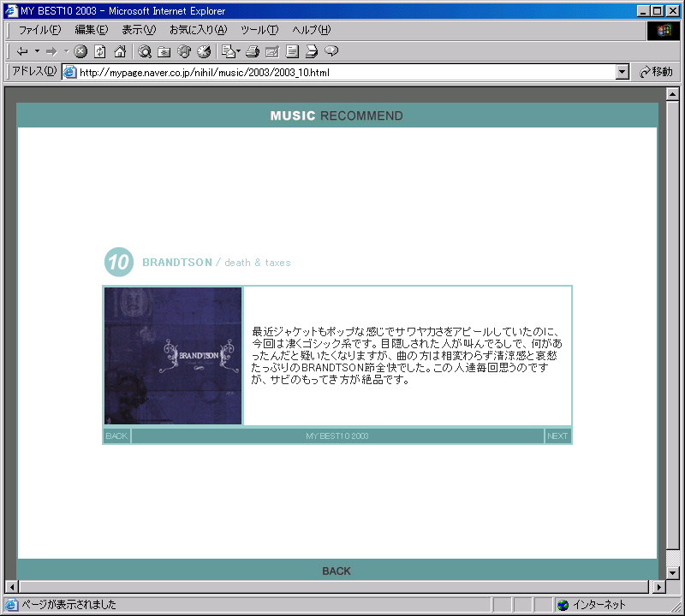685x616 pixels.
Task: Click the インターネット zone globe icon
Action: 563,605
